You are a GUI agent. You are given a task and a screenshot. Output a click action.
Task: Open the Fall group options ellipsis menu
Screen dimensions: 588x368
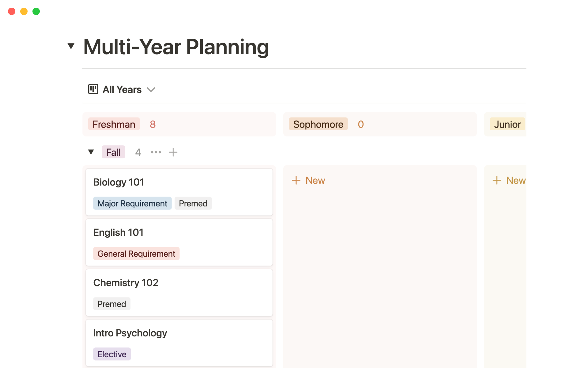point(156,152)
